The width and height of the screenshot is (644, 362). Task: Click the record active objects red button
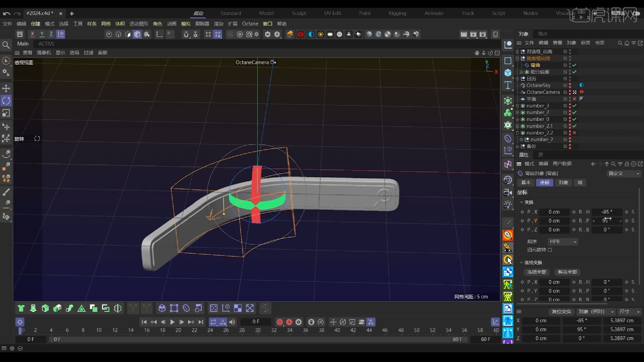(280, 322)
